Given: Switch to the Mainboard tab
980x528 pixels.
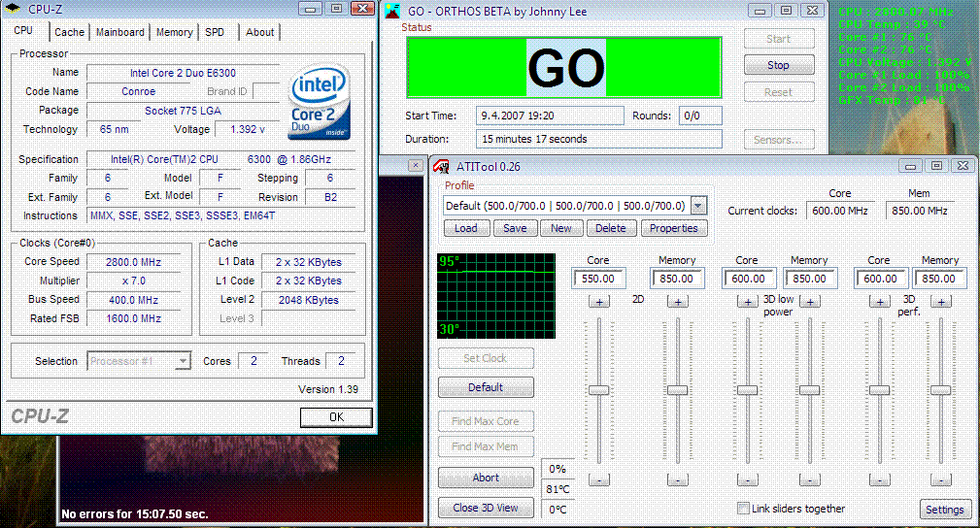Looking at the screenshot, I should tap(120, 32).
